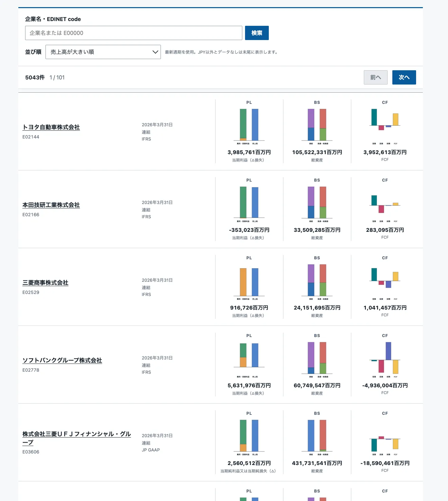
Task: Click the net profit value 2,560,512百万円
Action: pos(249,463)
